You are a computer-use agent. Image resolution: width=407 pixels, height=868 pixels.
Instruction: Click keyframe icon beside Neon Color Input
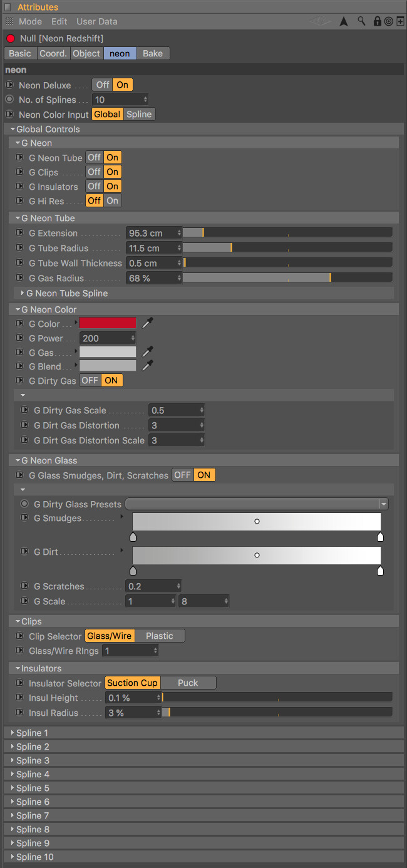[x=9, y=114]
